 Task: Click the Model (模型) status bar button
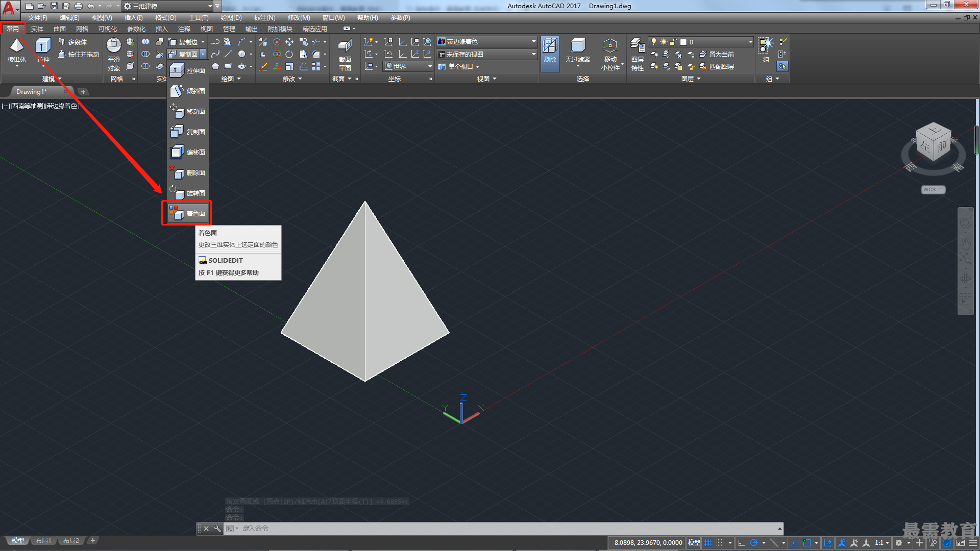tap(694, 543)
